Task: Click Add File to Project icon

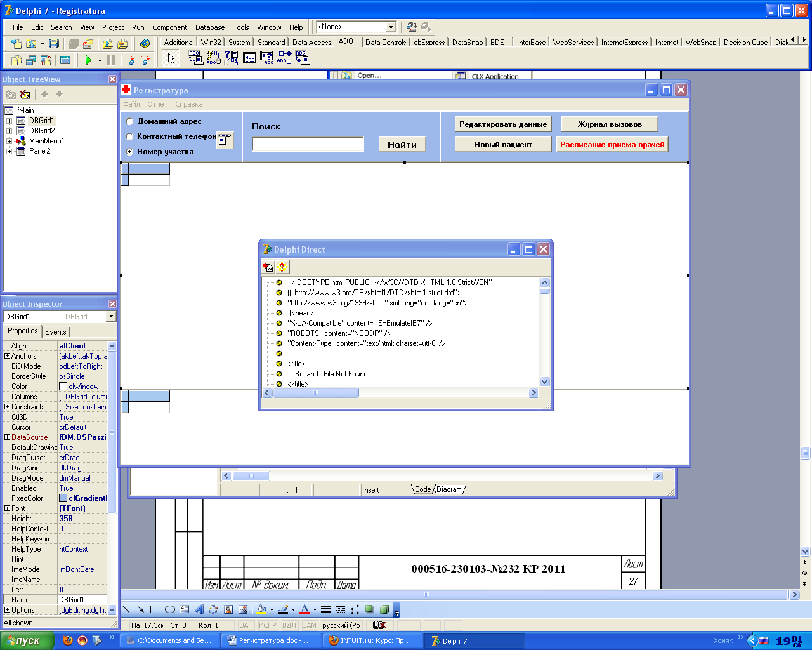Action: click(107, 44)
